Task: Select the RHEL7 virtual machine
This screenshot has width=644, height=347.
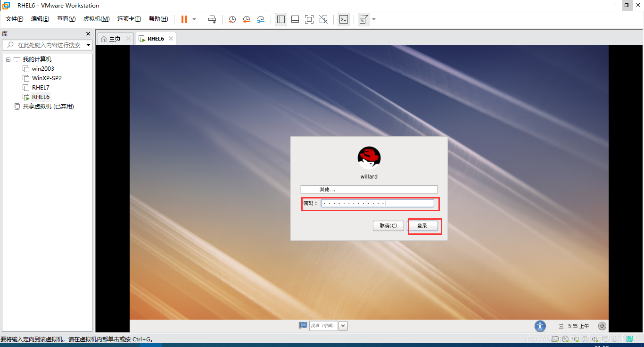Action: pyautogui.click(x=41, y=88)
